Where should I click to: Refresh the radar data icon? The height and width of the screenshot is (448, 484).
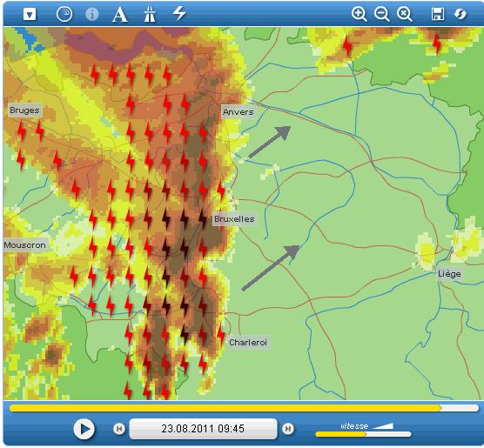460,14
